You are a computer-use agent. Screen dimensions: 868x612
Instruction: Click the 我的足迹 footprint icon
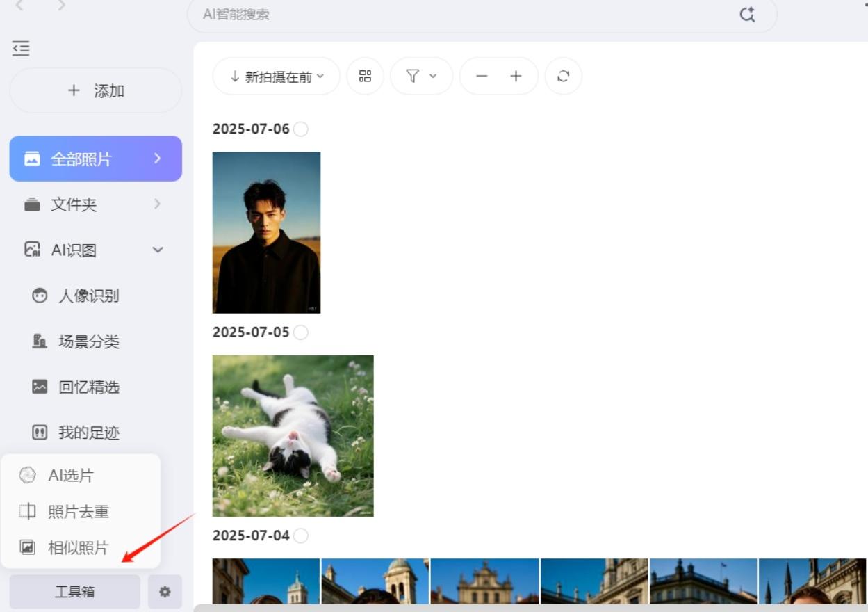click(x=40, y=433)
